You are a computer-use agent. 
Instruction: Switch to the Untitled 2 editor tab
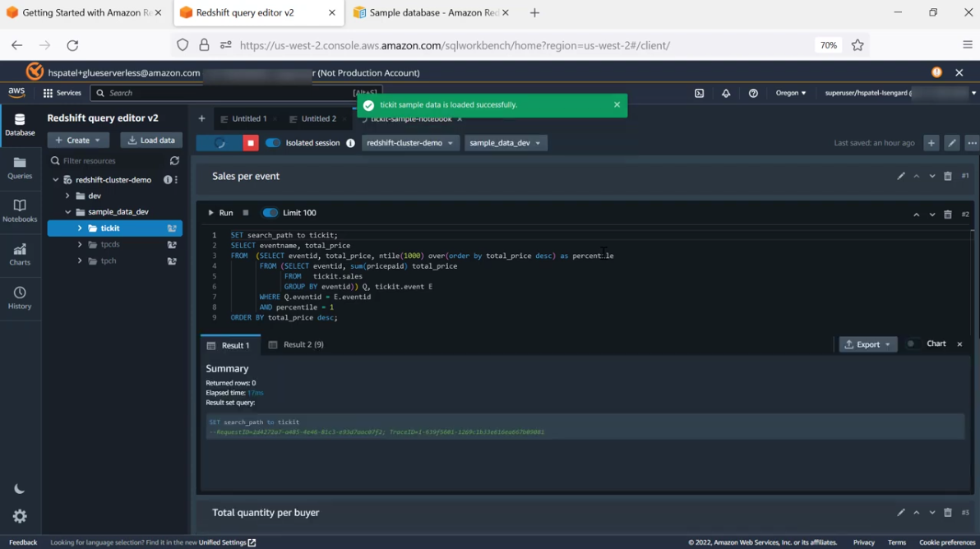click(x=317, y=118)
